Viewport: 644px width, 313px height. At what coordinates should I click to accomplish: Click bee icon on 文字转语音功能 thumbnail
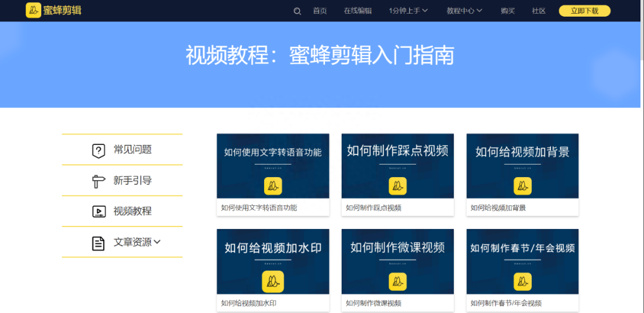pyautogui.click(x=273, y=186)
